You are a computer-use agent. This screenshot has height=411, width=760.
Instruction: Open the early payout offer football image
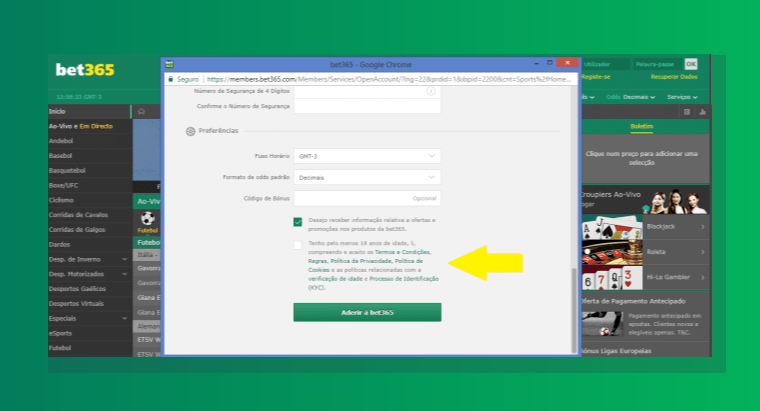click(x=602, y=324)
